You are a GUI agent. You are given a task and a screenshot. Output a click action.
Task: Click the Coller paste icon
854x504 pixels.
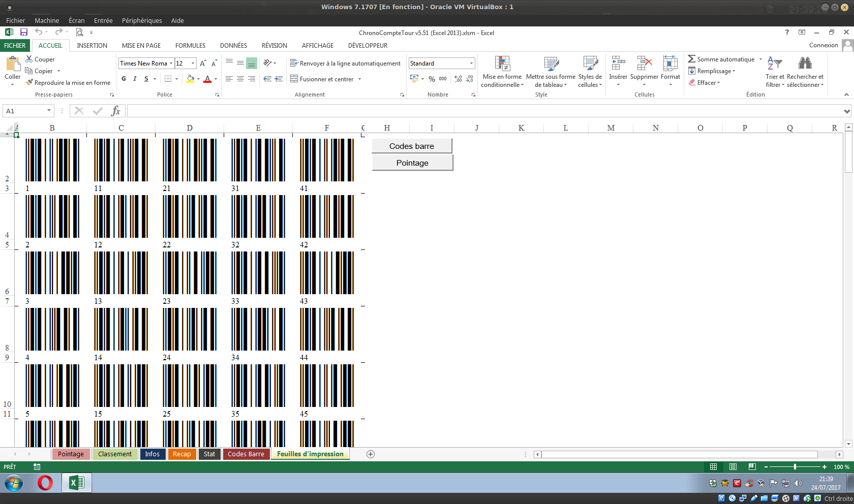click(12, 64)
